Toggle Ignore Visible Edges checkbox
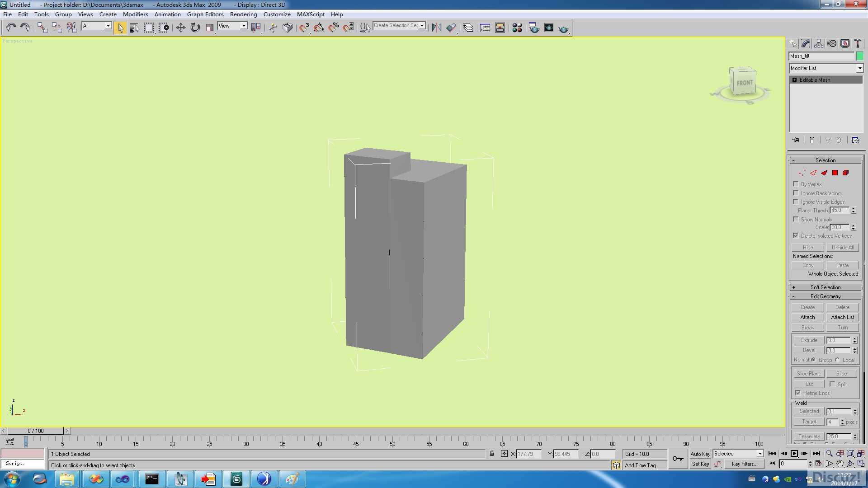The height and width of the screenshot is (488, 868). click(796, 202)
